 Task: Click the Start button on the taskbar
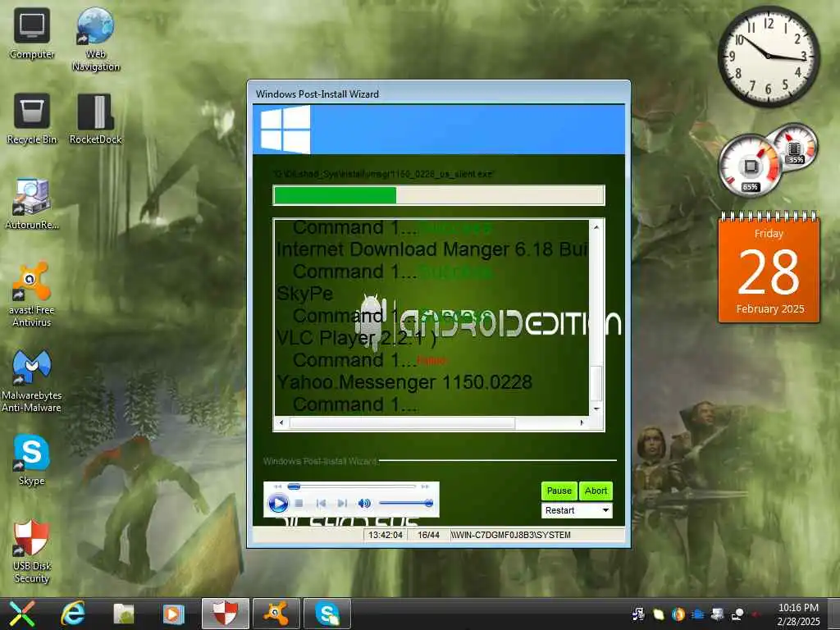[x=21, y=614]
